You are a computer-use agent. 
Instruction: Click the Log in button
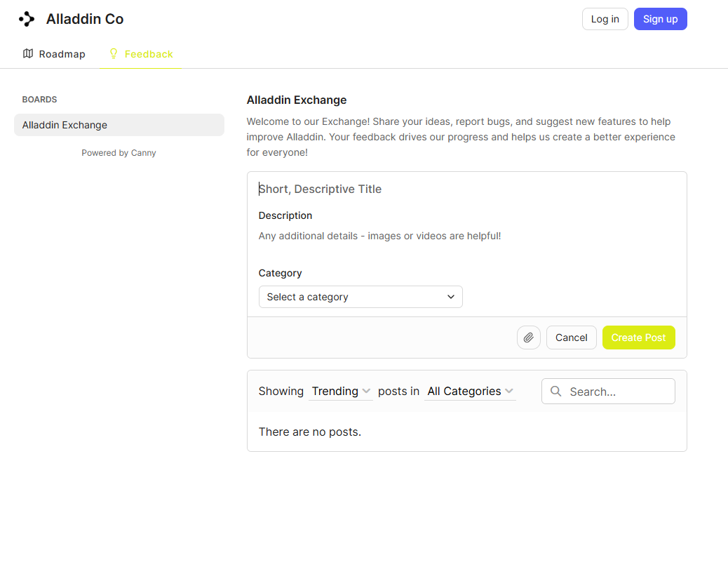click(x=605, y=19)
